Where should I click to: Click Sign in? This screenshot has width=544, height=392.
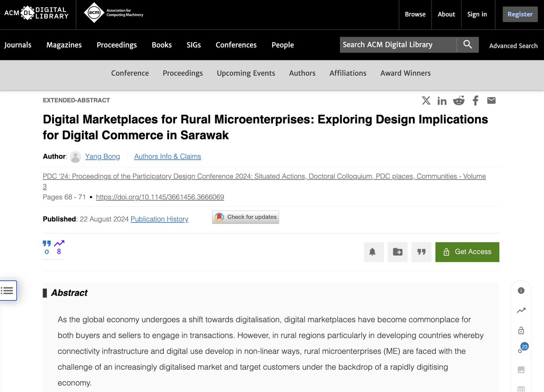coord(477,14)
